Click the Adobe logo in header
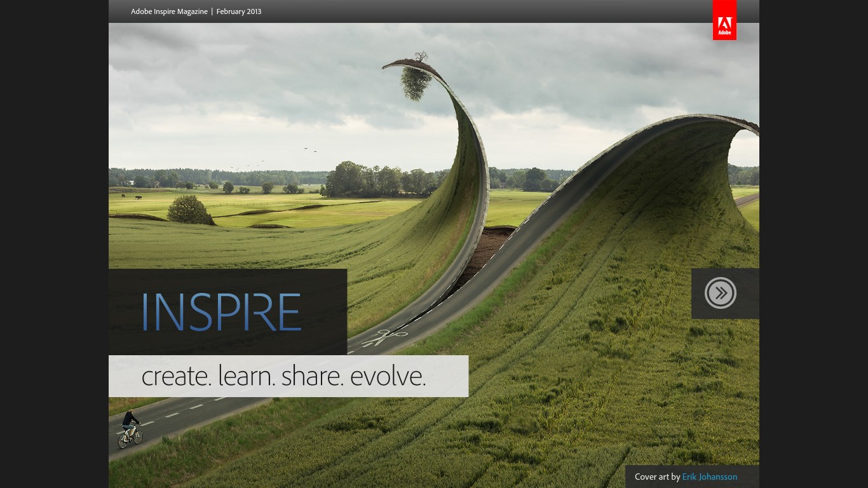The image size is (868, 488). pos(724,20)
